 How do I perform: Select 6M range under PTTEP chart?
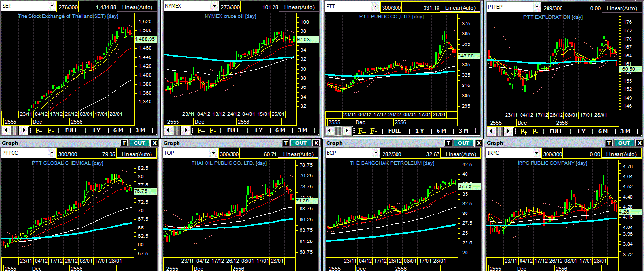602,131
